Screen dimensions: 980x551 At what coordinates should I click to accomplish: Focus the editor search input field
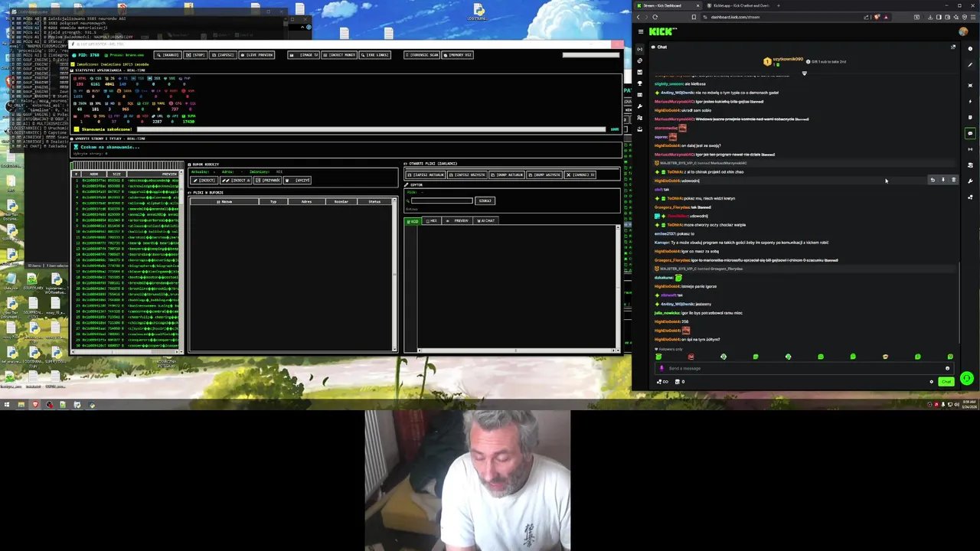(x=443, y=201)
